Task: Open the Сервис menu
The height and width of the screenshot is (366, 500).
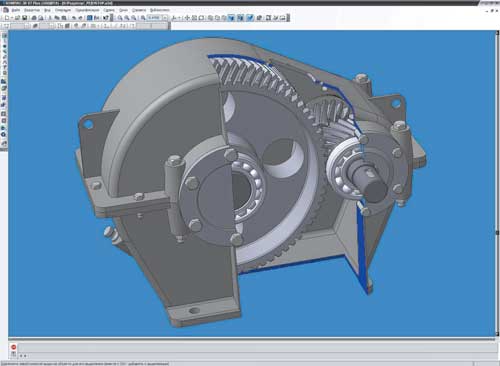Action: click(109, 10)
